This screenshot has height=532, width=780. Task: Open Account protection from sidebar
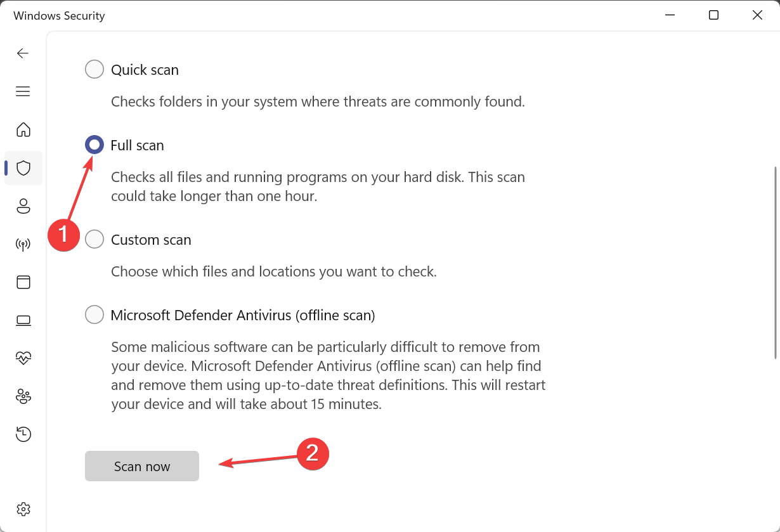point(23,206)
